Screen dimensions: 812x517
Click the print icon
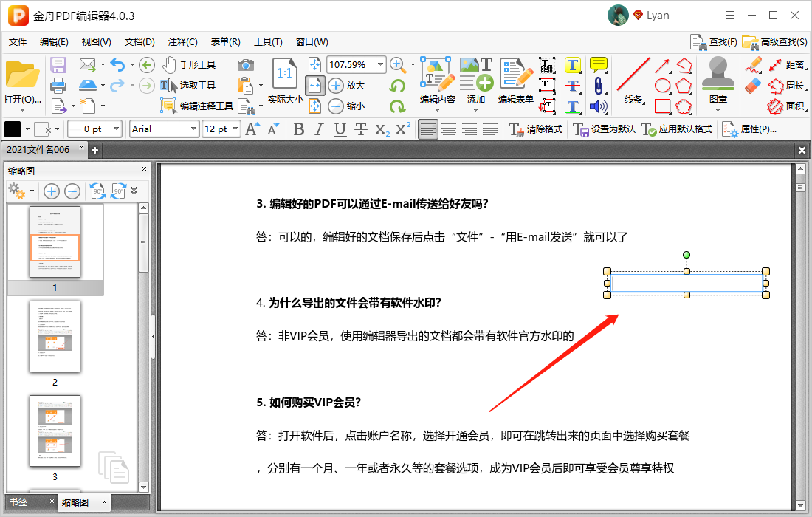[58, 86]
